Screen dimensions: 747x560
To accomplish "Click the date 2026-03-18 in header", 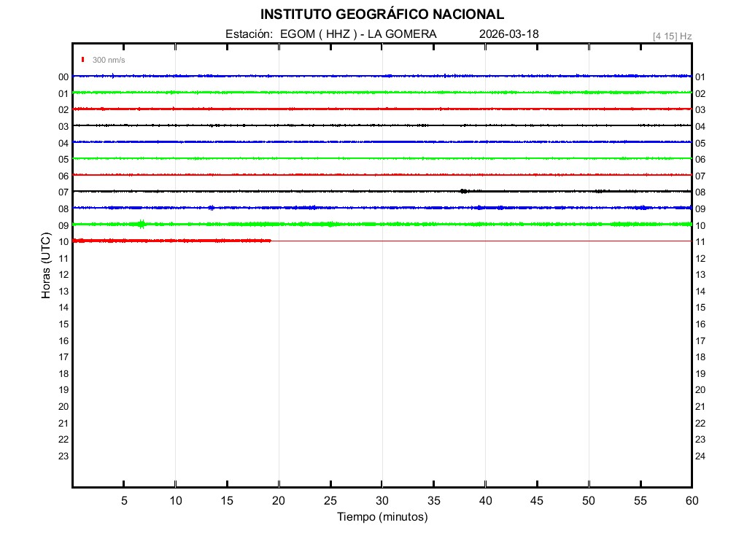I will click(x=509, y=34).
